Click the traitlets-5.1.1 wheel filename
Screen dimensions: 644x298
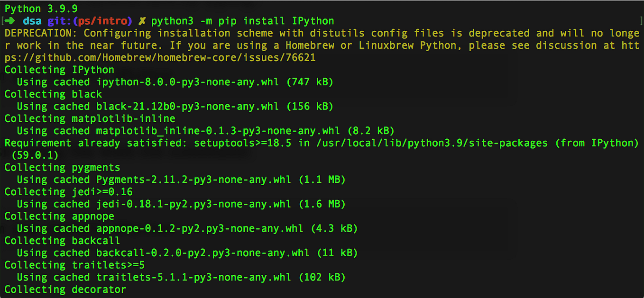194,277
